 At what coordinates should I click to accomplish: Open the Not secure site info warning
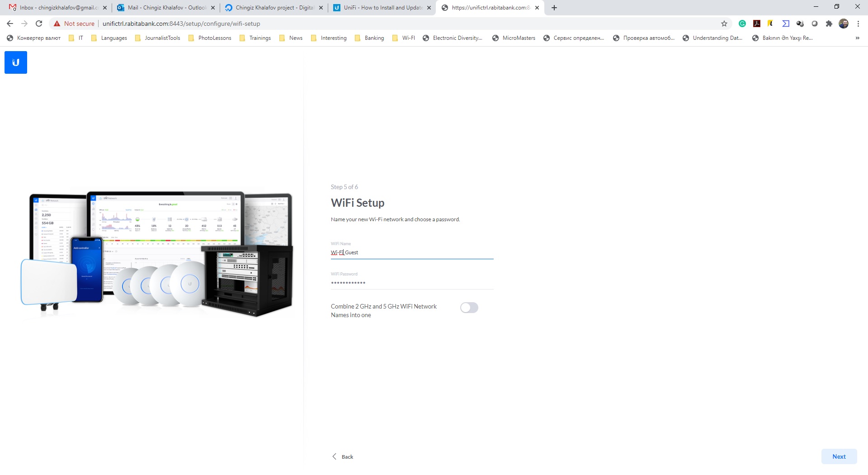[x=74, y=24]
